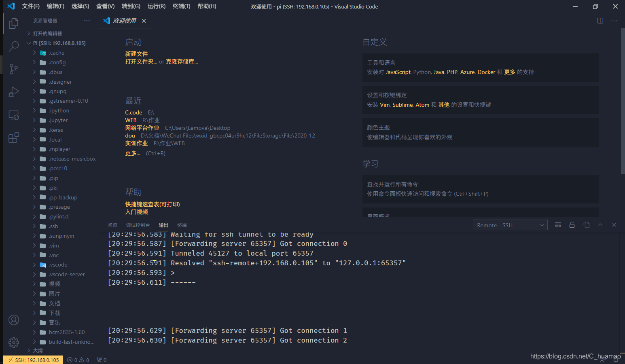Open the Extensions view icon
Screen dimensions: 625x364
[x=13, y=138]
